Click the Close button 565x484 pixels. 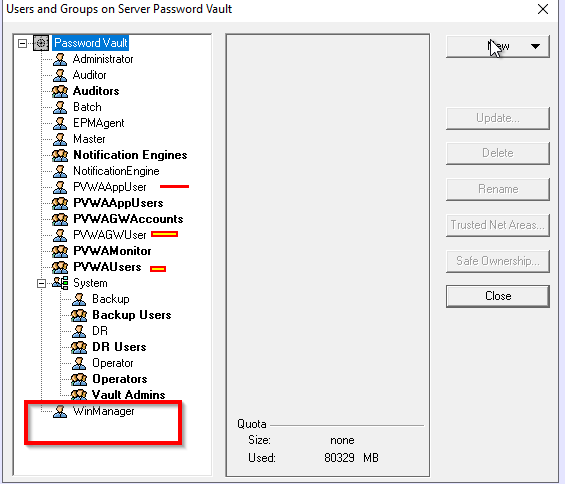coord(498,296)
